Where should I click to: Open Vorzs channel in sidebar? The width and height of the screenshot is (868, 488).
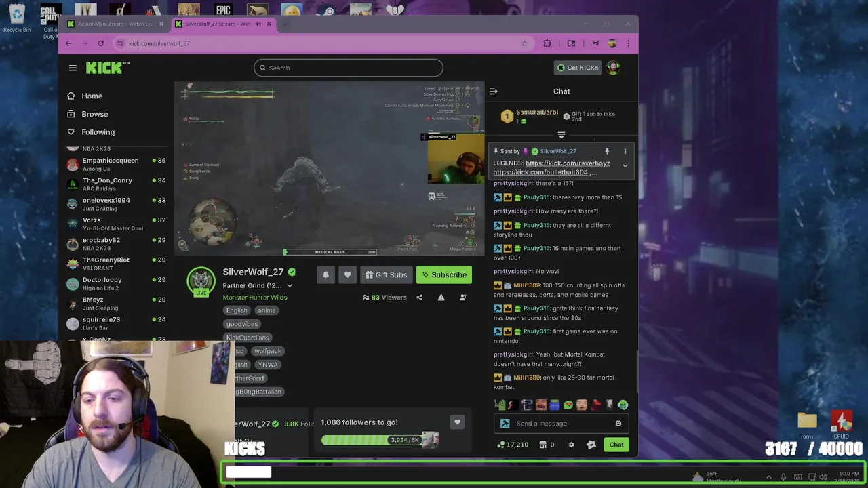pyautogui.click(x=116, y=224)
